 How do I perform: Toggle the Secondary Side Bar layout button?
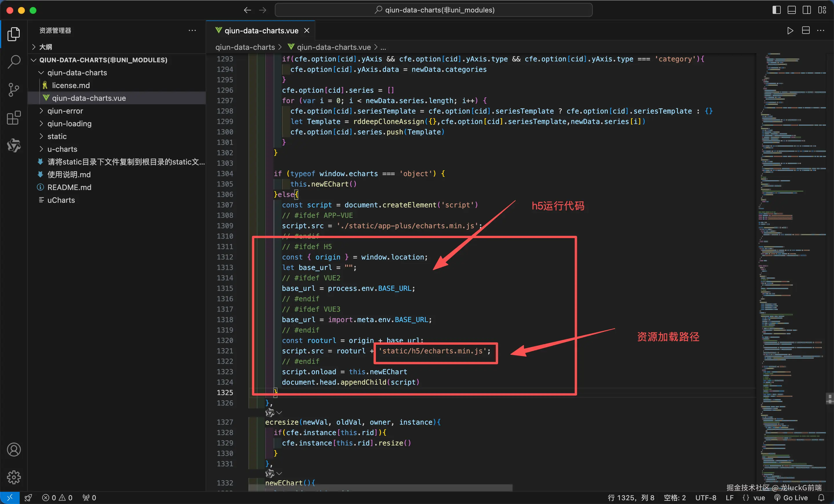pos(806,10)
